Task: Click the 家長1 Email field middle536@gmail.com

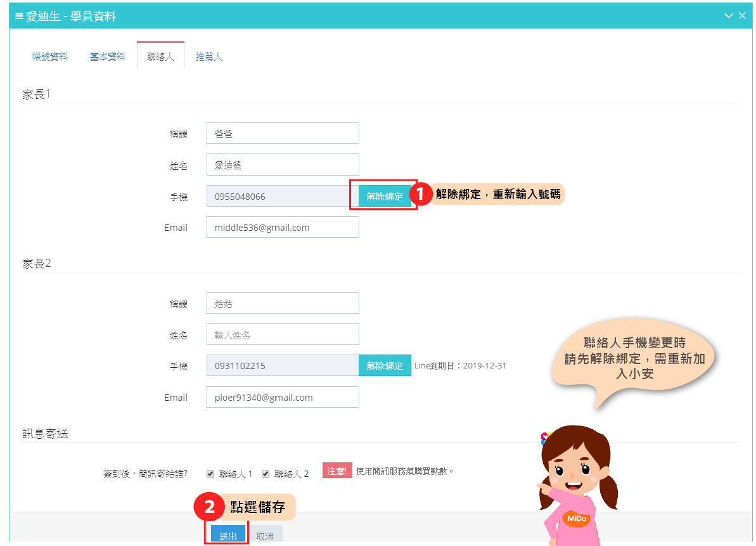Action: pyautogui.click(x=283, y=227)
